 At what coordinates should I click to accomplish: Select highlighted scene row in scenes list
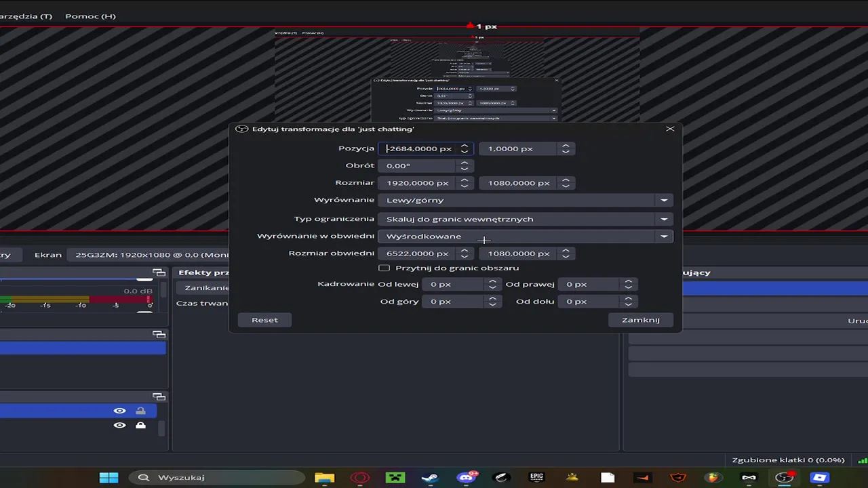[83, 348]
